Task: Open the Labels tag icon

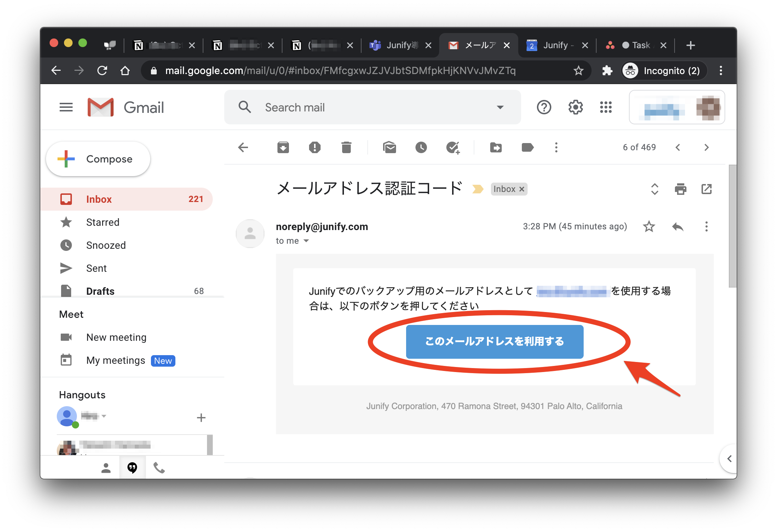Action: [527, 147]
